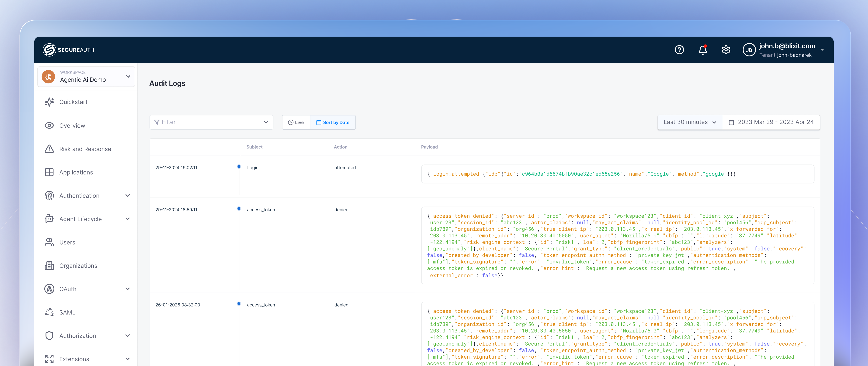Open the notifications bell

702,50
